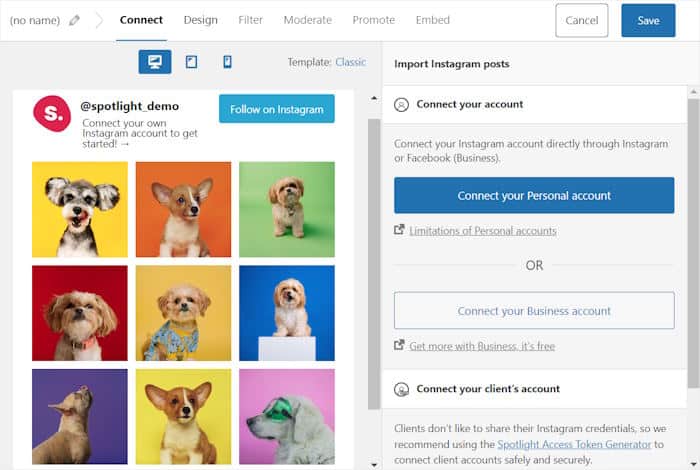700x470 pixels.
Task: Click the @spotlight_demo username
Action: coord(129,106)
